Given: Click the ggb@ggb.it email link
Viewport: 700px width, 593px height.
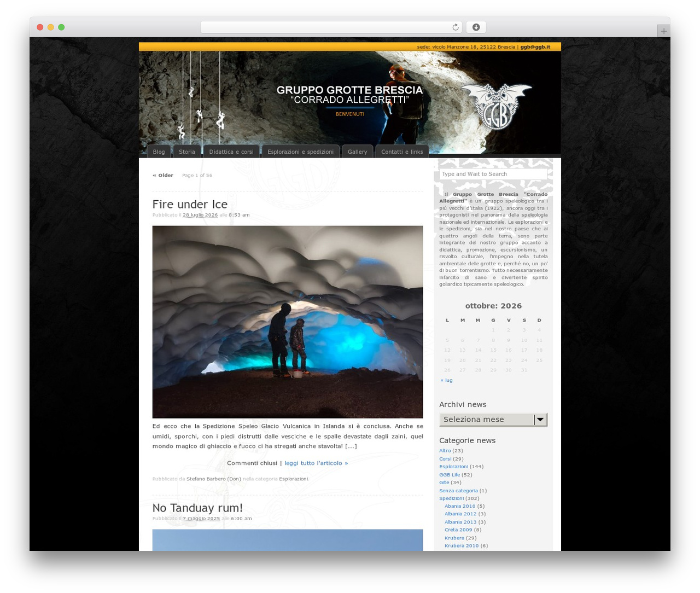Looking at the screenshot, I should pyautogui.click(x=535, y=47).
